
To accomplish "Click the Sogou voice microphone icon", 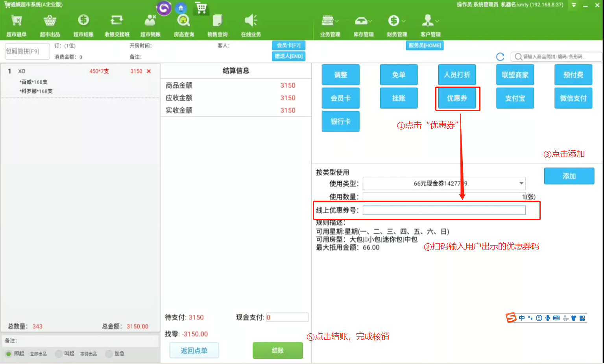I will (548, 318).
